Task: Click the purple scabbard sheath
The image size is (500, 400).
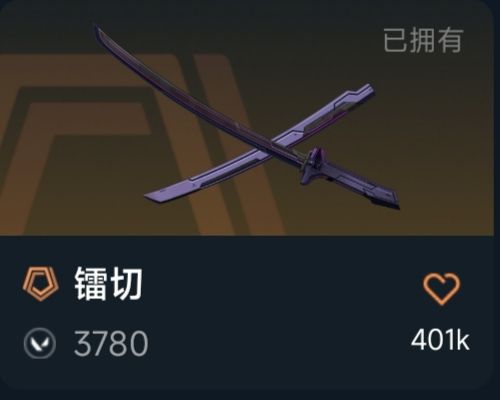Action: click(260, 143)
